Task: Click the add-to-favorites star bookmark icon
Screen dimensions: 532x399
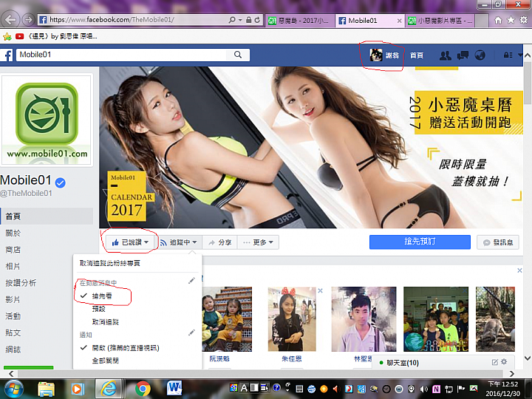Action: (7, 36)
